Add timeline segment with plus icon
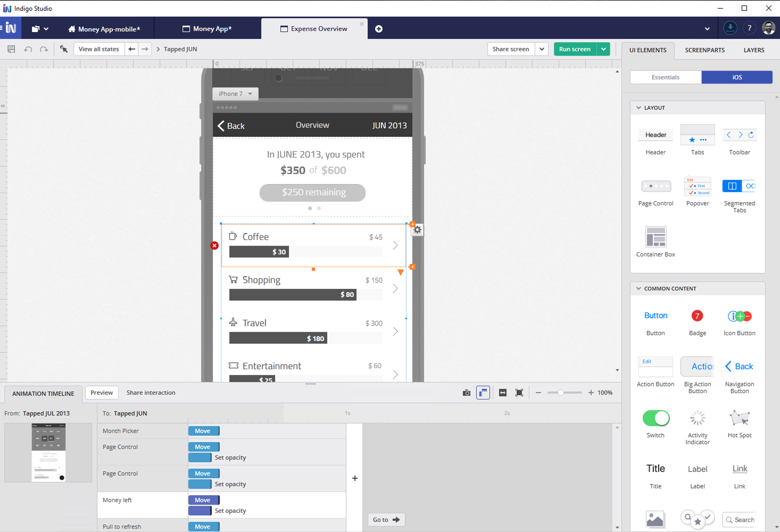This screenshot has width=780, height=532. 355,478
